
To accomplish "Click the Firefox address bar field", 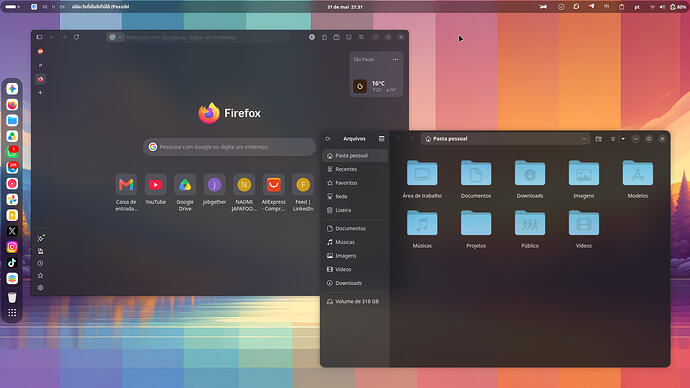I will [x=198, y=37].
